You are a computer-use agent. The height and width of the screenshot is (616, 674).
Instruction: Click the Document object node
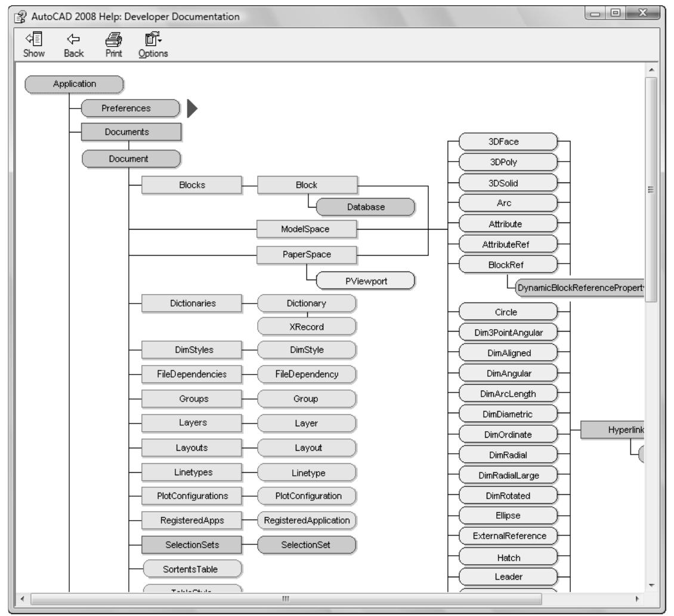click(x=131, y=159)
